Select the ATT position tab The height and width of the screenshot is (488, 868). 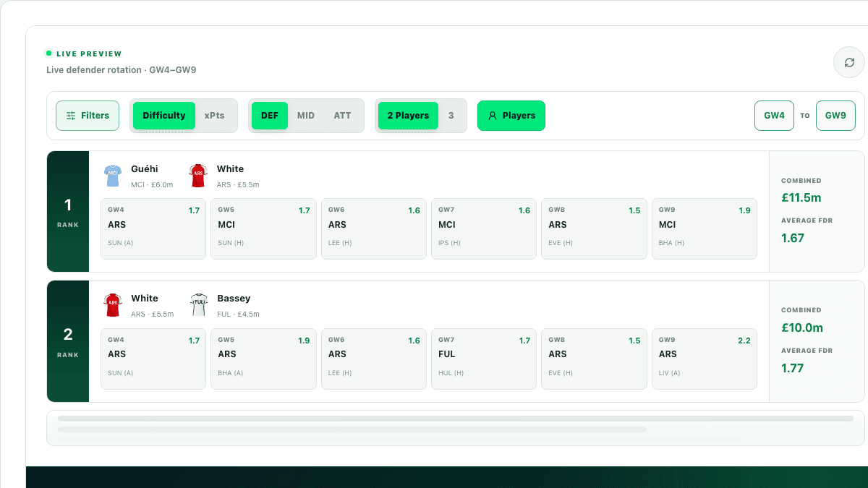[x=343, y=116]
